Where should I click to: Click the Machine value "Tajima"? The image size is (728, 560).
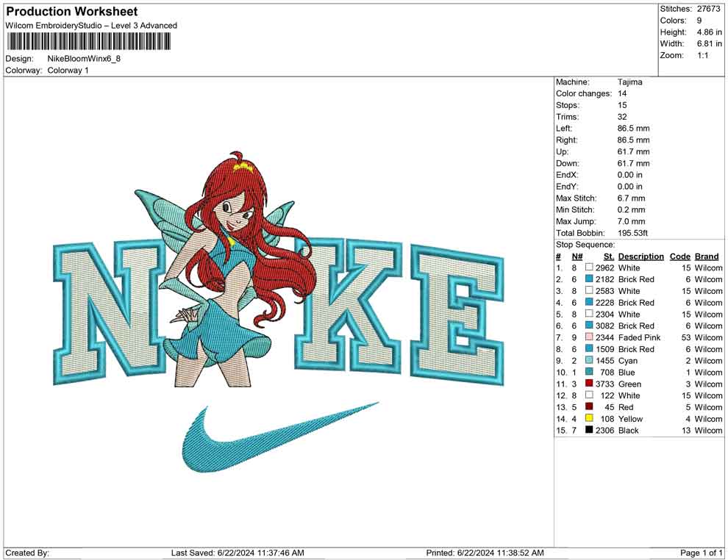tap(630, 82)
